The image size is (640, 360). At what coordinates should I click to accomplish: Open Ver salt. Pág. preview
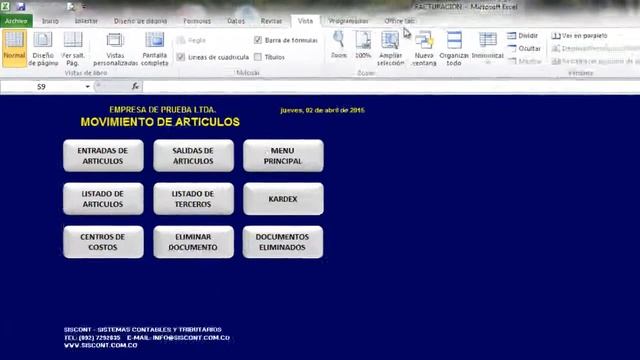(73, 48)
